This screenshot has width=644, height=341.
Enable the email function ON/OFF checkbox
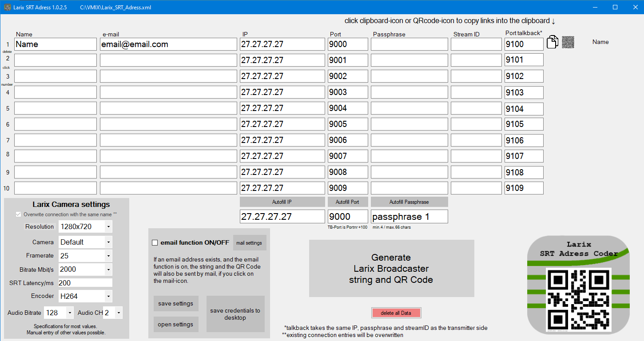(155, 242)
